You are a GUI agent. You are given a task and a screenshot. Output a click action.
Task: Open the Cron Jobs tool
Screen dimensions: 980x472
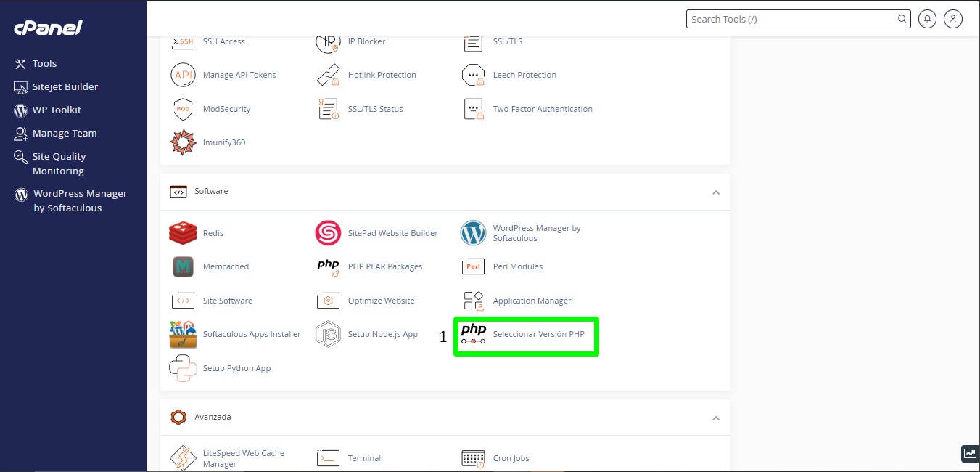(x=510, y=458)
